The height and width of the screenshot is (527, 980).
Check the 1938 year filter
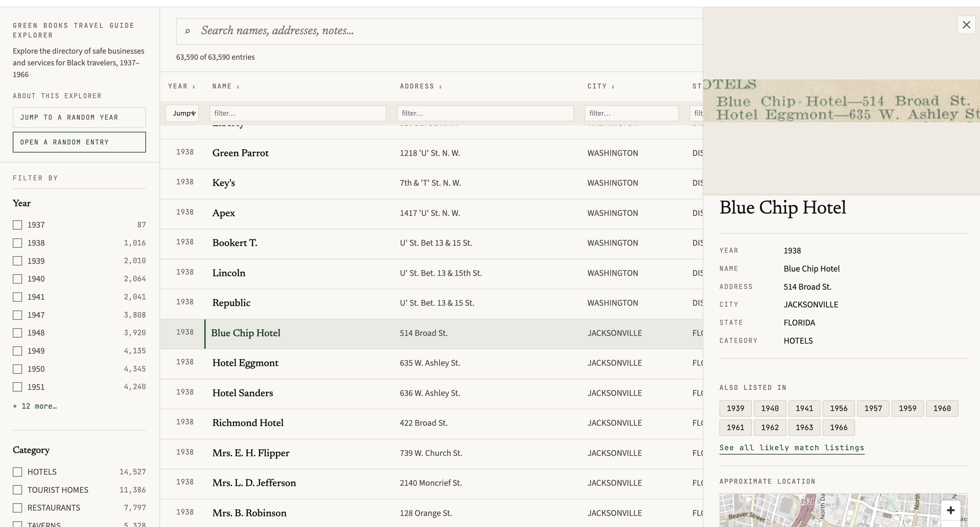[x=17, y=243]
